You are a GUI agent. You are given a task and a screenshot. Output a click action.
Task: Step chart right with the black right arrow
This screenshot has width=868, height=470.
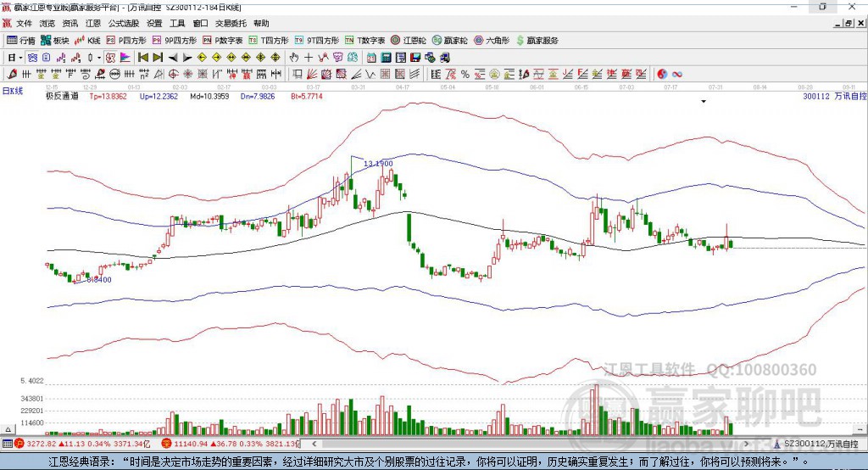point(187,58)
